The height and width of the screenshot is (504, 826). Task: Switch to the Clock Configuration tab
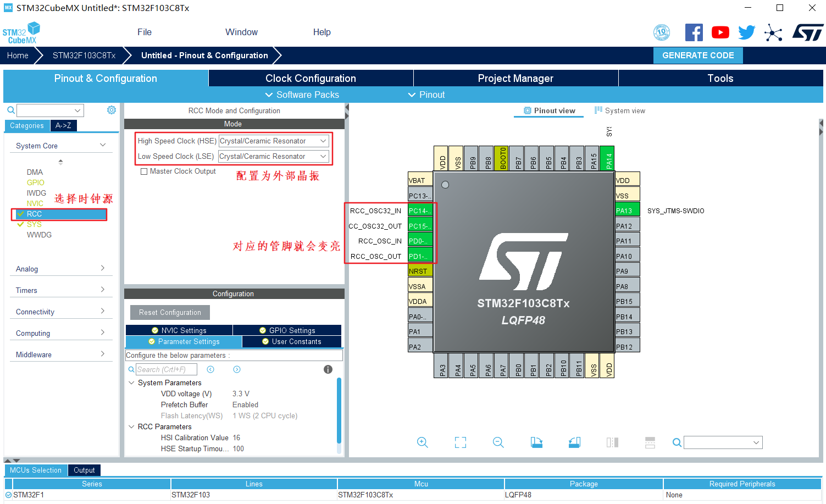pos(311,78)
